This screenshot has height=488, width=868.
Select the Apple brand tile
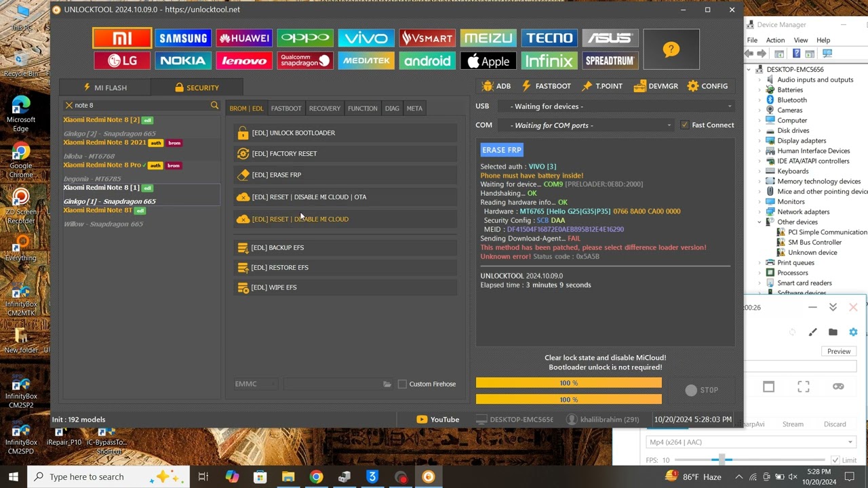pyautogui.click(x=488, y=61)
